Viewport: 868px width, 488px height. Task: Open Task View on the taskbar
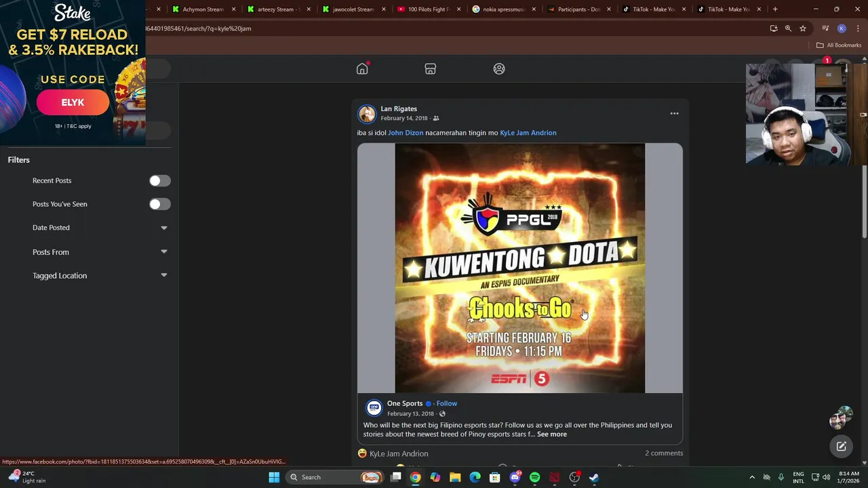[x=396, y=477]
